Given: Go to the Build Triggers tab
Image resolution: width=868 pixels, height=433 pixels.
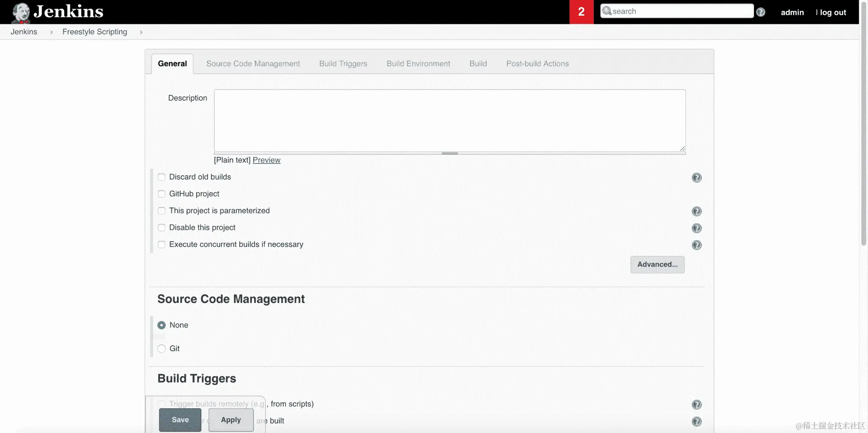Looking at the screenshot, I should pyautogui.click(x=343, y=64).
